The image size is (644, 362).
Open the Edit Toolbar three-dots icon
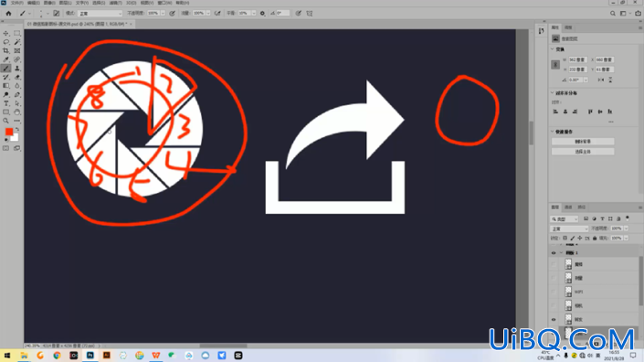point(16,121)
